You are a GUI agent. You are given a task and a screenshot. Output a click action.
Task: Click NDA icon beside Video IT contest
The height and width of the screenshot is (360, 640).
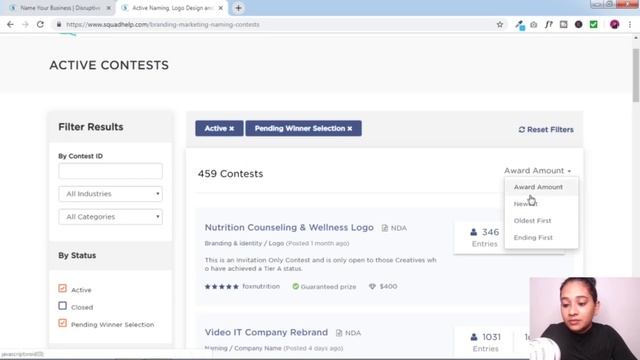click(x=339, y=333)
